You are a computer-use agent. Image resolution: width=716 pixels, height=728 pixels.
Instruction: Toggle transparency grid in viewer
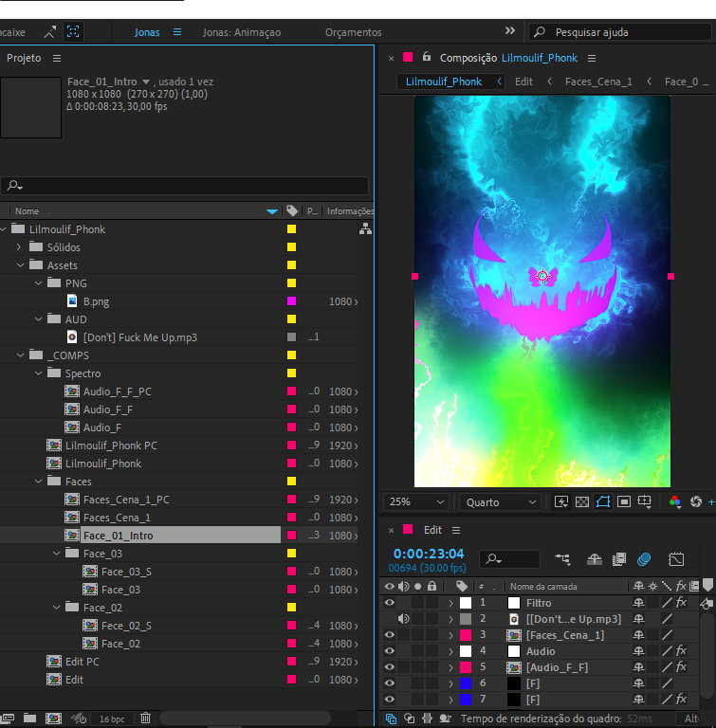click(x=582, y=501)
